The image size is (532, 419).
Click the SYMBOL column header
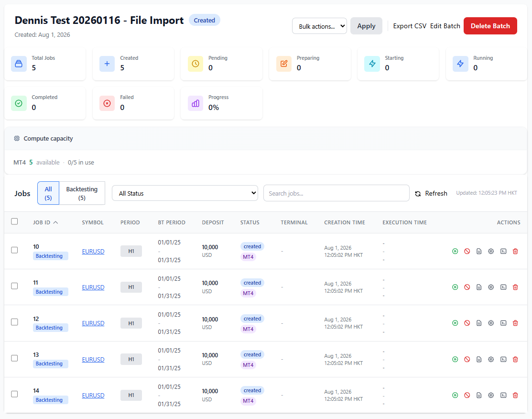coord(93,222)
